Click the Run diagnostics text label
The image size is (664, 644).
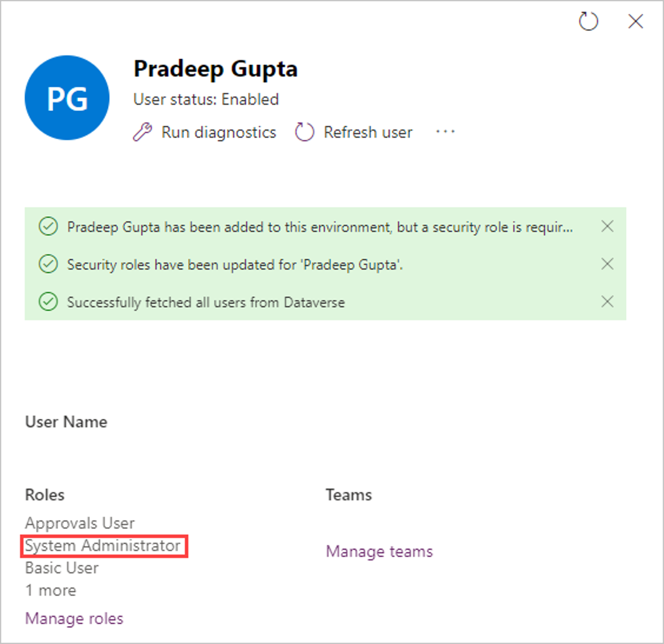(219, 132)
